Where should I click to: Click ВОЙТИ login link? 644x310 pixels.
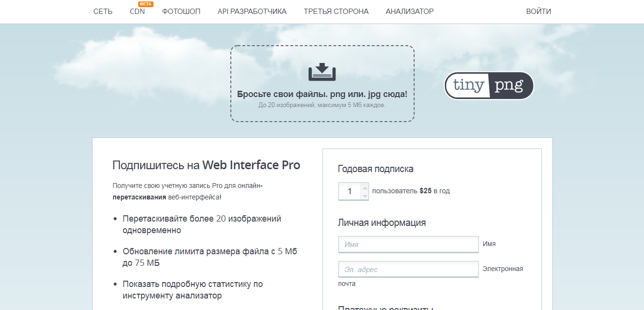click(x=538, y=11)
